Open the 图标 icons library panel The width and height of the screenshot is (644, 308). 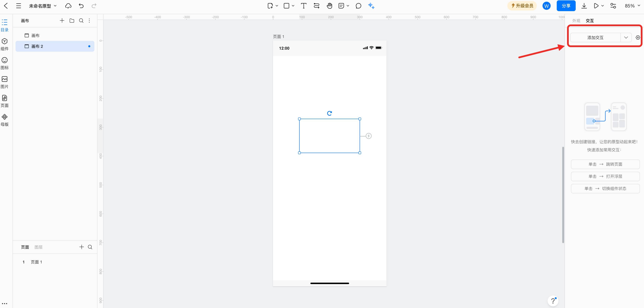click(5, 63)
